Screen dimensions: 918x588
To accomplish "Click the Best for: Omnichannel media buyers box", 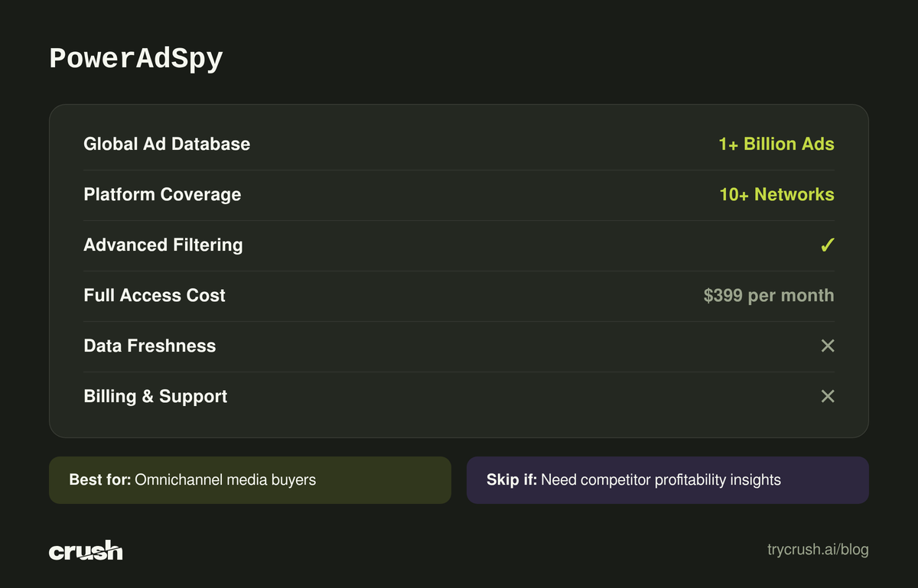I will coord(250,480).
